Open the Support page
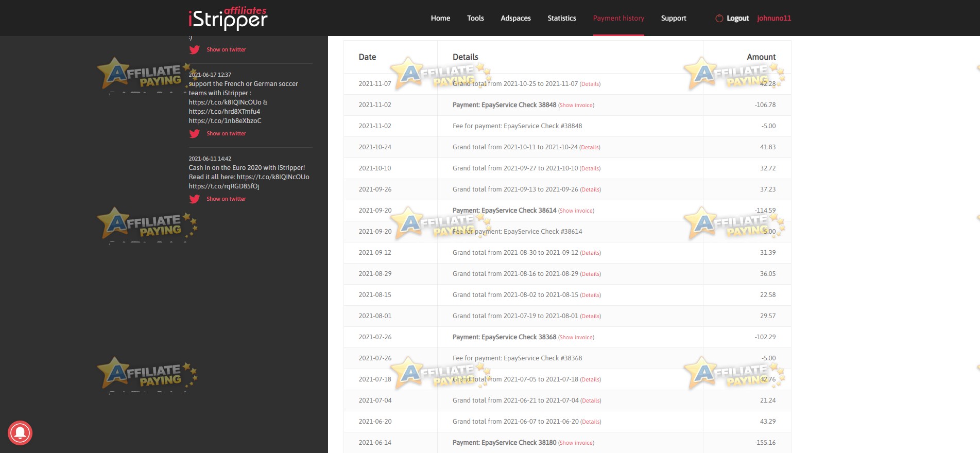Screen dimensions: 980x453 [674, 18]
